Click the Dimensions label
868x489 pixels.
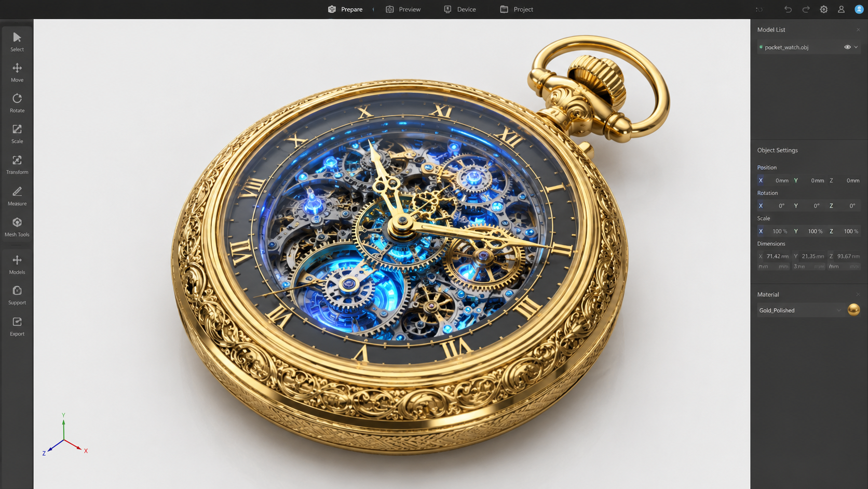coord(771,244)
